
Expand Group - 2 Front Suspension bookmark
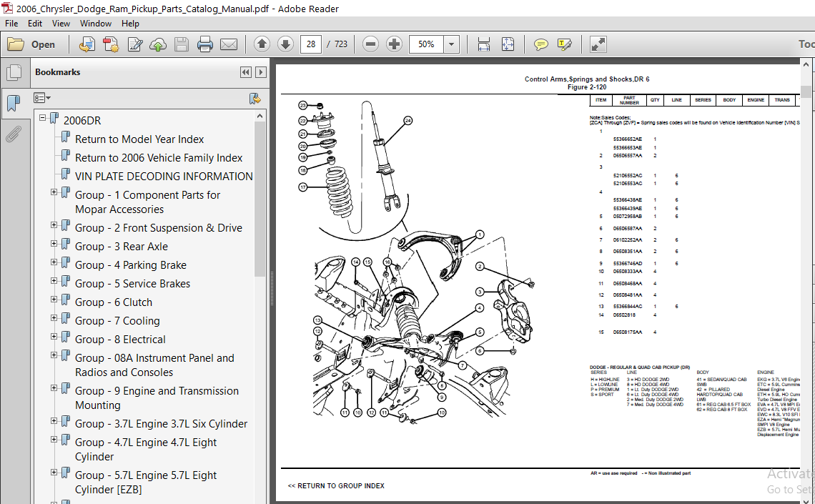pos(54,225)
